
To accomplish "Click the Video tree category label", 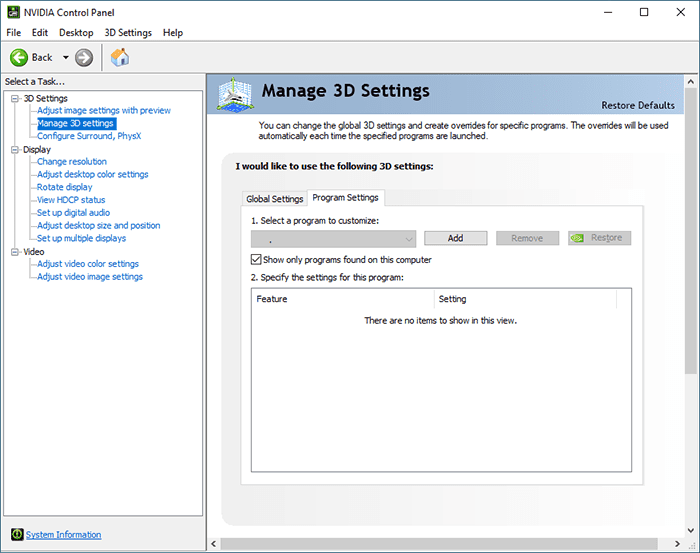I will [x=34, y=252].
